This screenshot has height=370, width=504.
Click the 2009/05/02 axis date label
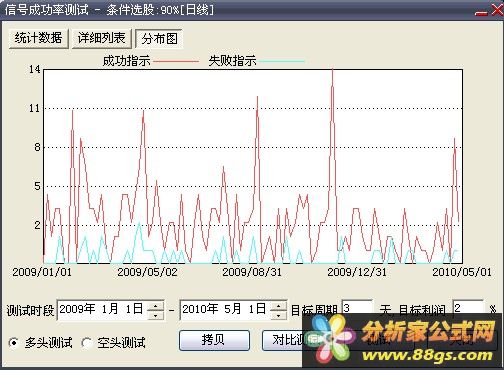(147, 272)
